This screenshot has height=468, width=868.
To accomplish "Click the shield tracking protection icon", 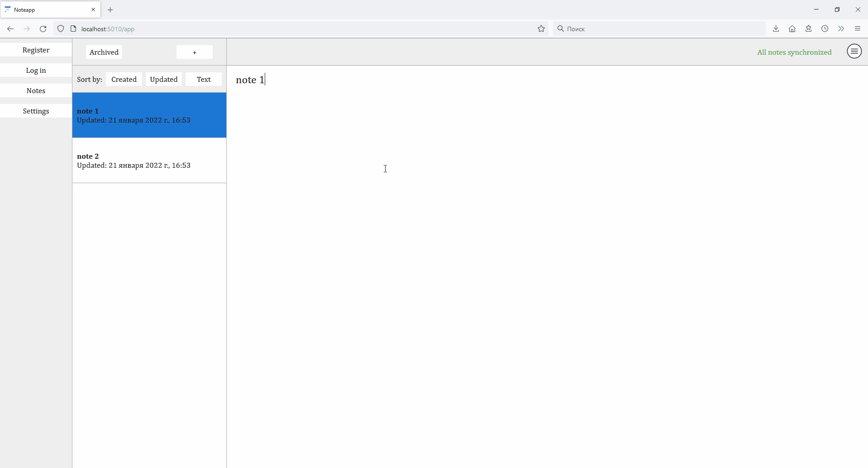I will click(x=61, y=28).
